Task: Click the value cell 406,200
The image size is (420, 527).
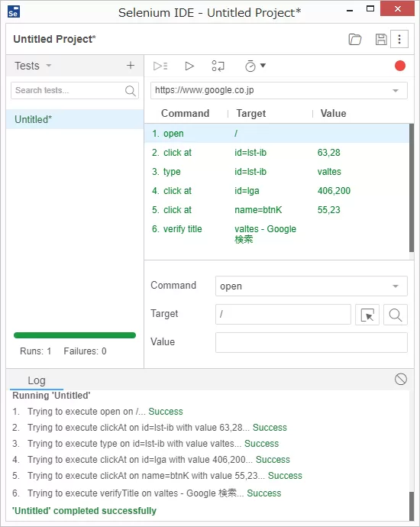Action: coord(334,191)
